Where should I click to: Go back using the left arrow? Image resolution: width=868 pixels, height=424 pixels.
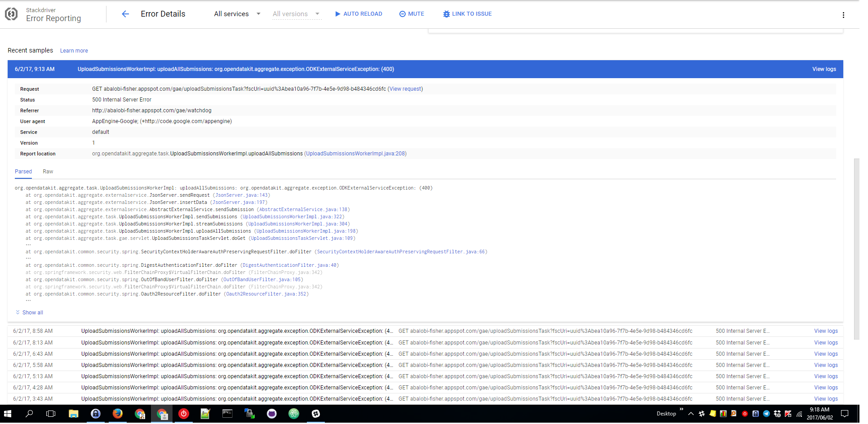coord(125,14)
